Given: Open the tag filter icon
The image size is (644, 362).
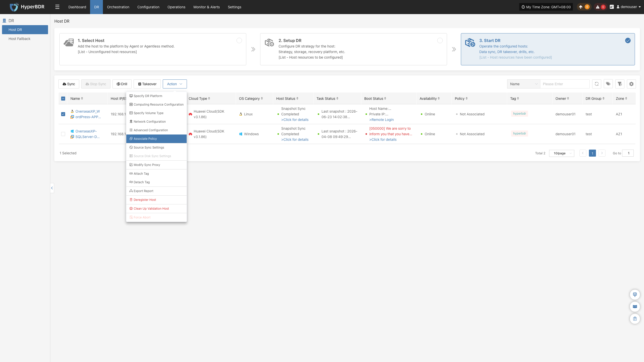Looking at the screenshot, I should pyautogui.click(x=608, y=84).
